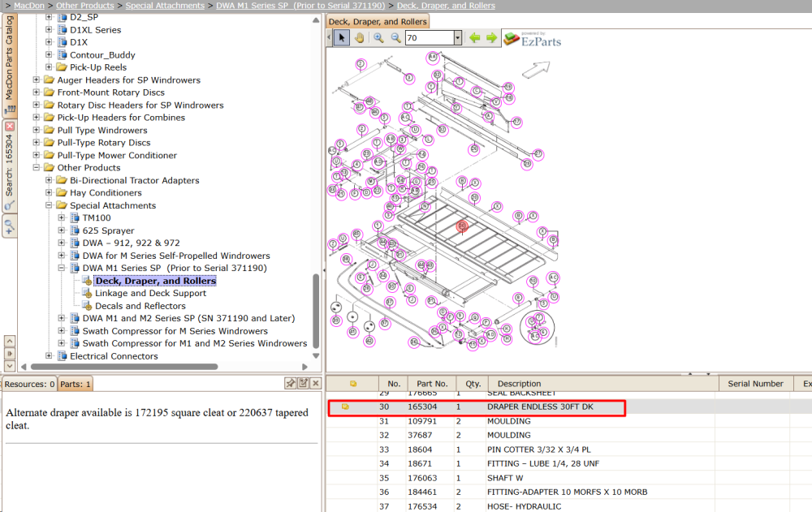Follow the Other Products breadcrumb link
The width and height of the screenshot is (812, 512).
pos(85,5)
